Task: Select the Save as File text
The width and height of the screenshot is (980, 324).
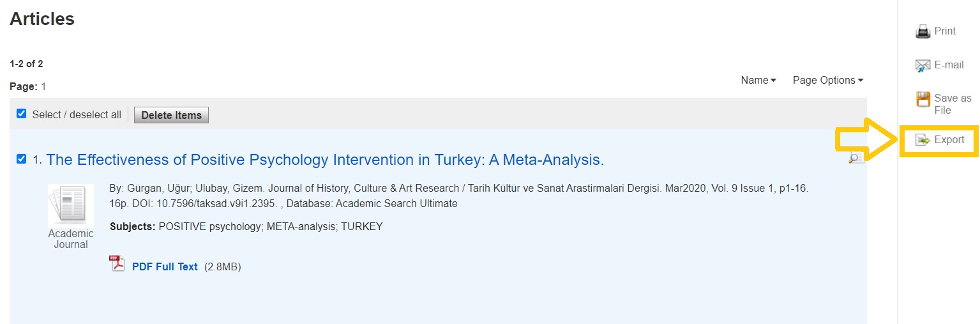Action: click(952, 104)
